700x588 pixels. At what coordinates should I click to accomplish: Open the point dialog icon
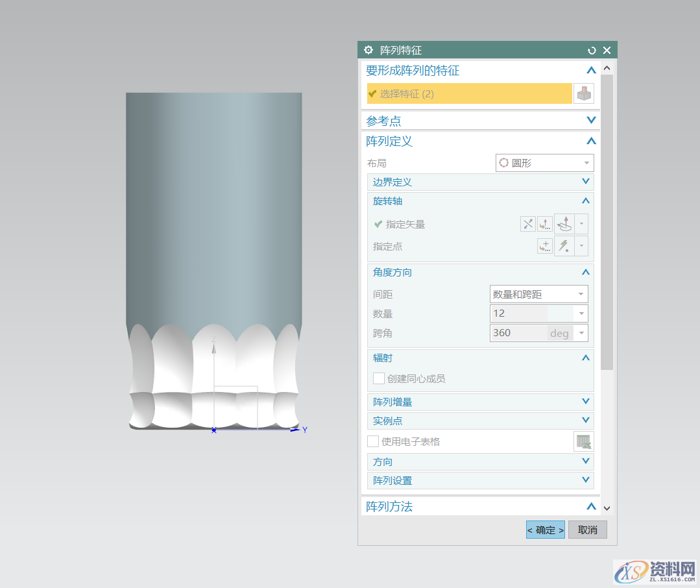tap(545, 247)
